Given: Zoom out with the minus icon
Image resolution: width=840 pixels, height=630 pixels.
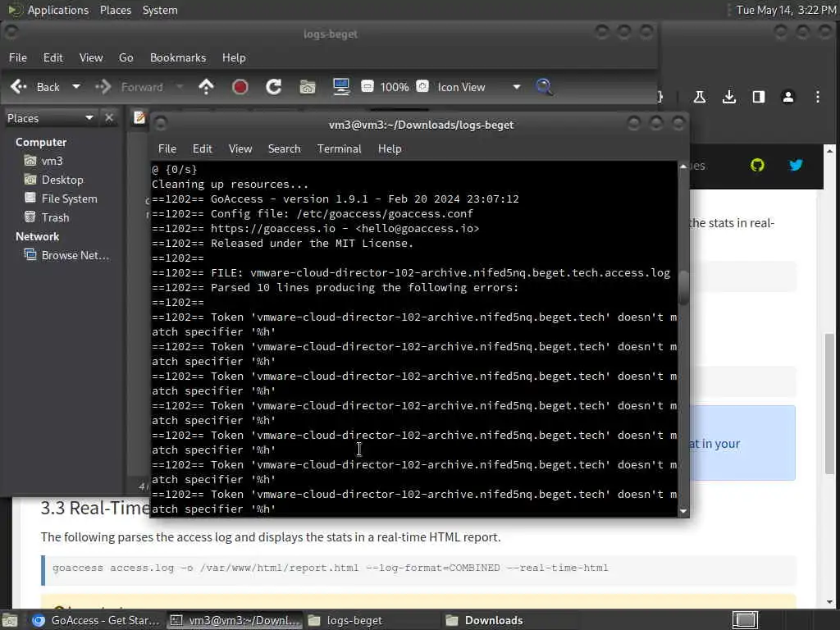Looking at the screenshot, I should click(367, 86).
